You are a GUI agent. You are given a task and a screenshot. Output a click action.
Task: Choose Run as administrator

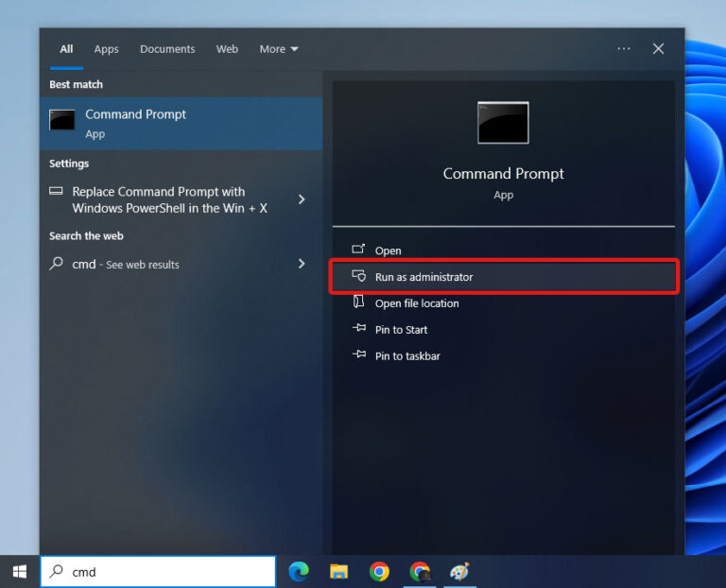(423, 277)
